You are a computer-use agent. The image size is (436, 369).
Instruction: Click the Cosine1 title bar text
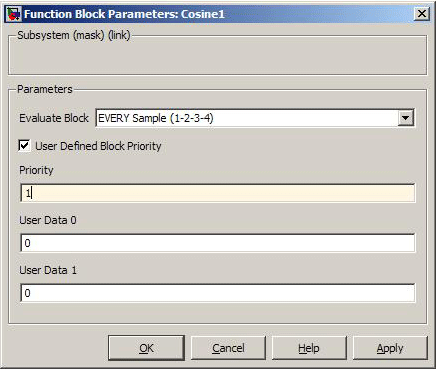point(203,14)
